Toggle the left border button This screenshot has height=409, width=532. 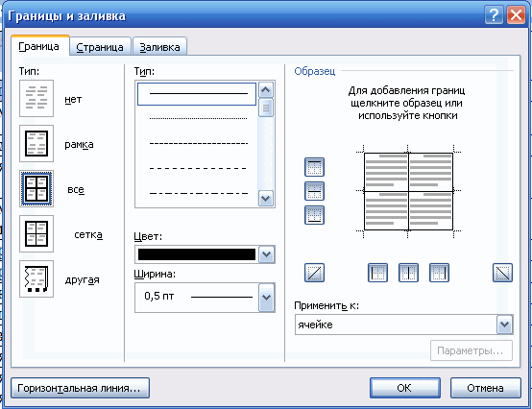377,273
